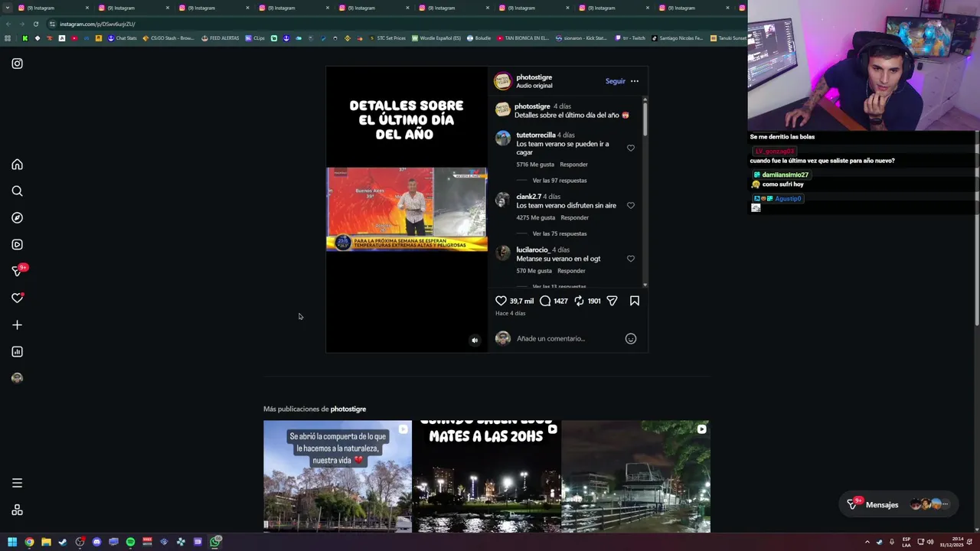Open the Meta apps icon at sidebar bottom
Screen dimensions: 980x551
pyautogui.click(x=17, y=510)
